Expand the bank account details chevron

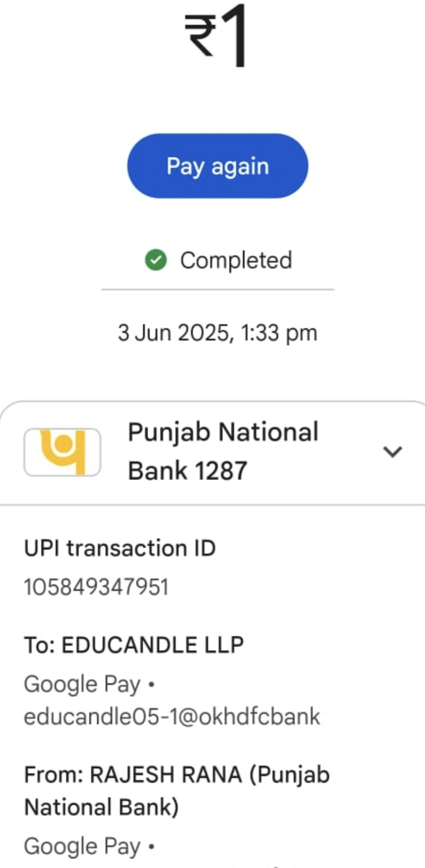tap(392, 451)
